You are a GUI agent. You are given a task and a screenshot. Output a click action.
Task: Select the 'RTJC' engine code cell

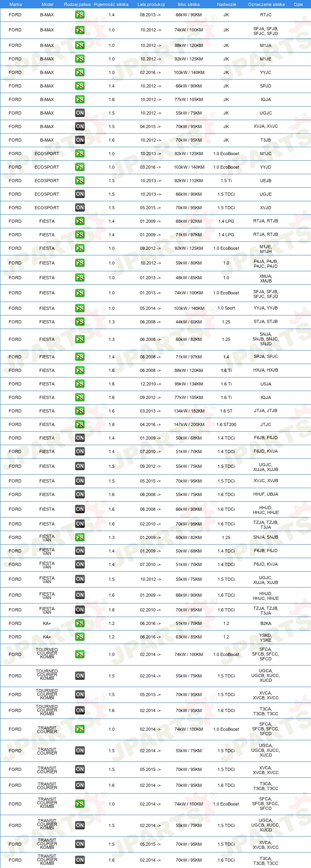click(x=266, y=15)
